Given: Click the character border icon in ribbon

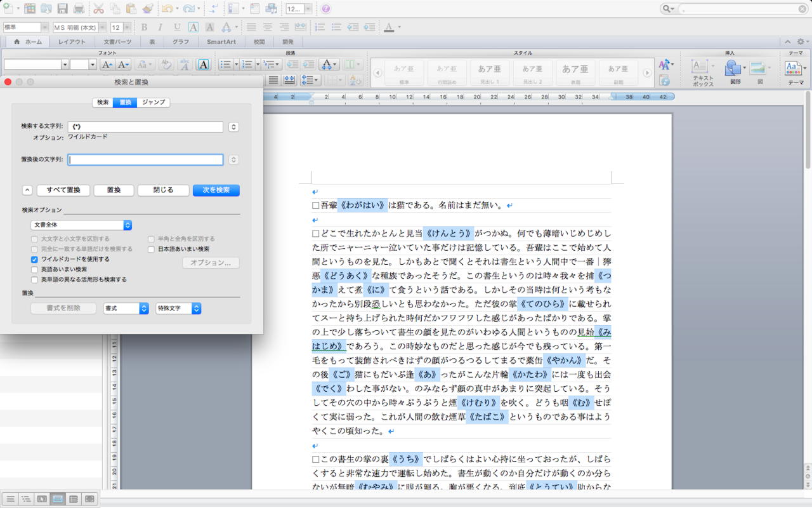Looking at the screenshot, I should point(203,64).
